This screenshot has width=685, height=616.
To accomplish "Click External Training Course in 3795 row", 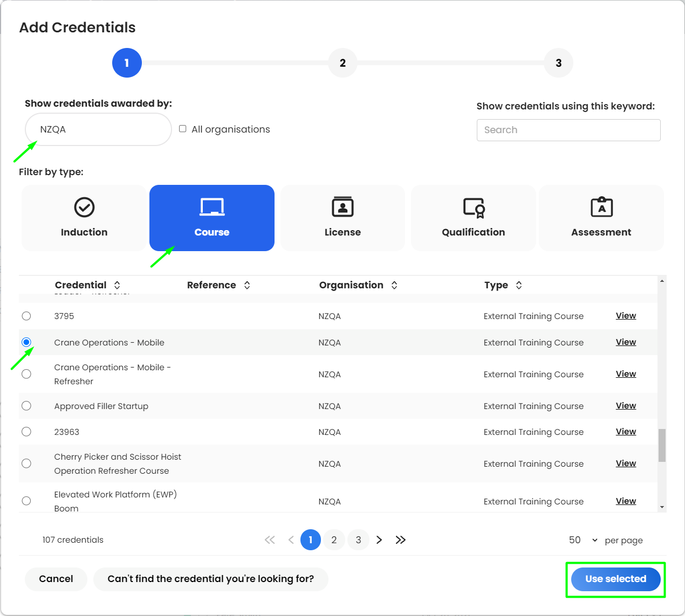I will tap(533, 316).
